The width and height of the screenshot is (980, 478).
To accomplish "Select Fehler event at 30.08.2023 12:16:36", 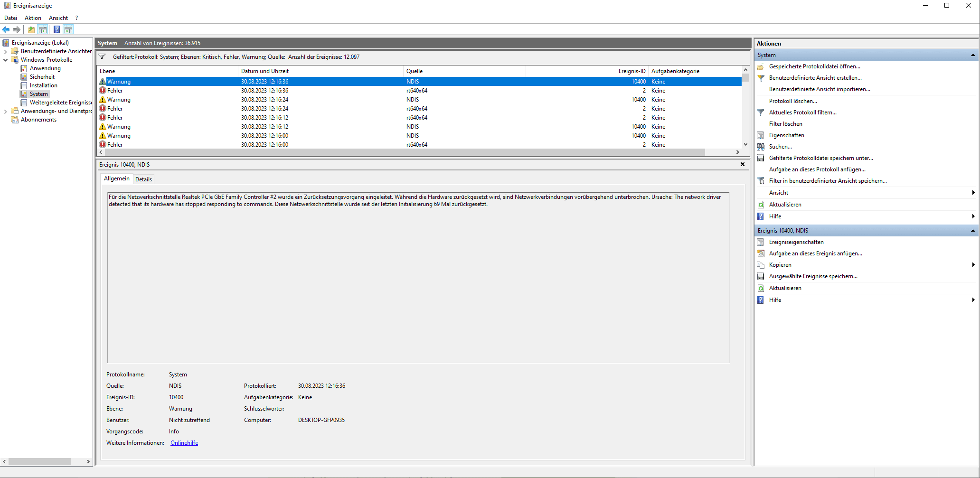I will tap(419, 91).
